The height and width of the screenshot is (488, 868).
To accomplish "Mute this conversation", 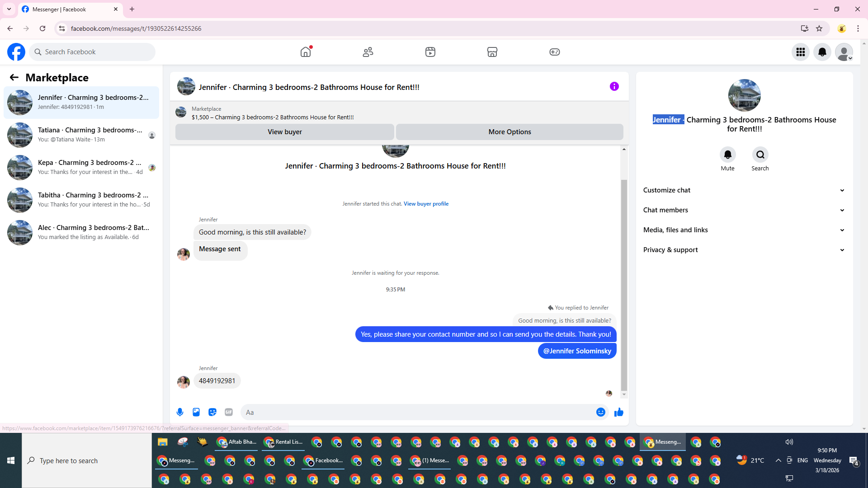I will 727,155.
